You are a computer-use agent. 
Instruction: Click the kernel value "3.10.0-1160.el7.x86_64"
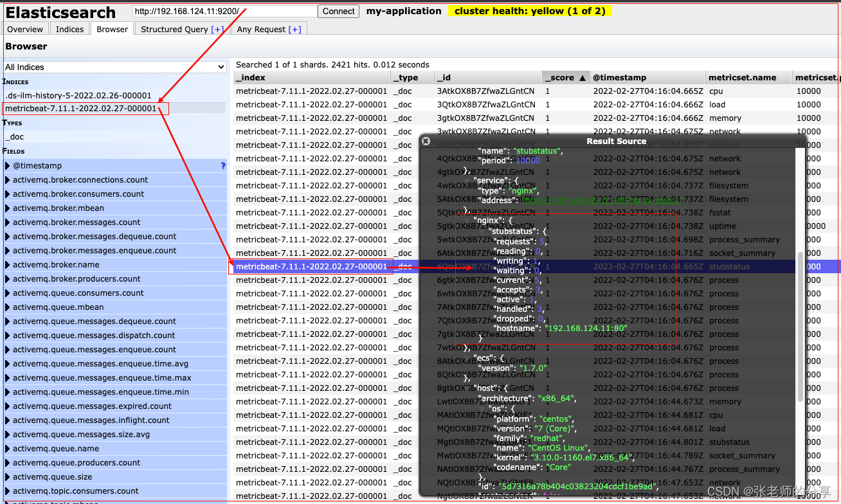pos(581,458)
